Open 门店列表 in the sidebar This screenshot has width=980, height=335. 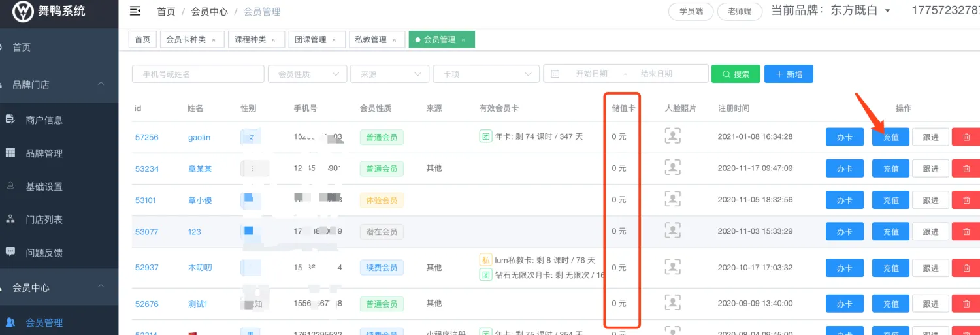tap(44, 220)
